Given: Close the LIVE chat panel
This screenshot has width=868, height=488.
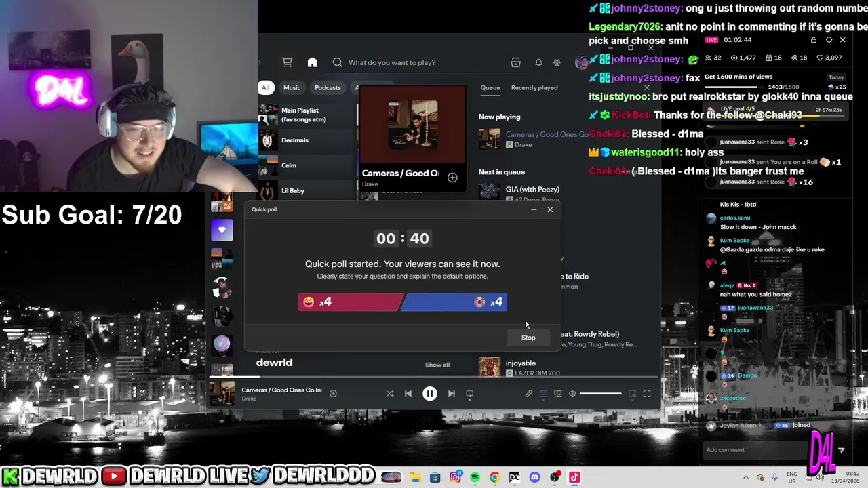Looking at the screenshot, I should [843, 40].
